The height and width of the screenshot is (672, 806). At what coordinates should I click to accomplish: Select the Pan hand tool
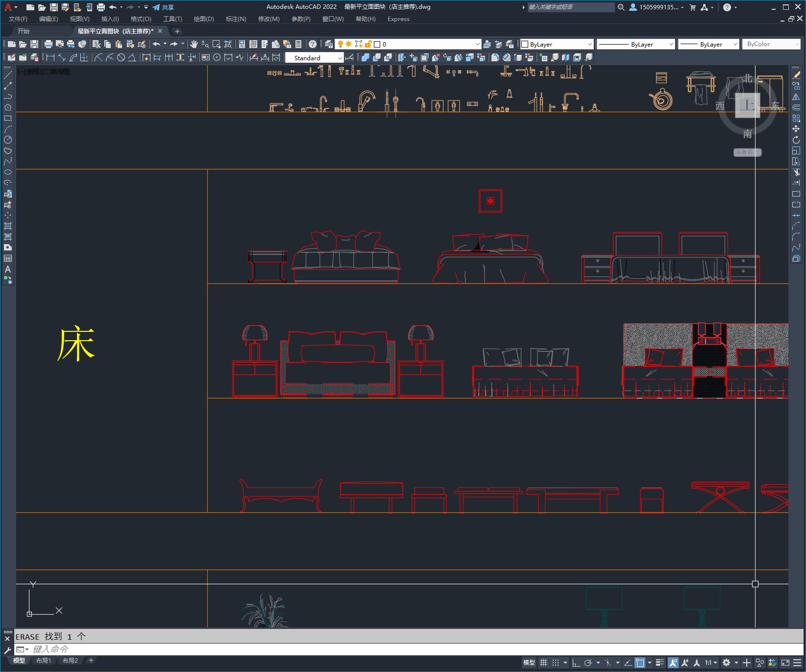point(194,44)
